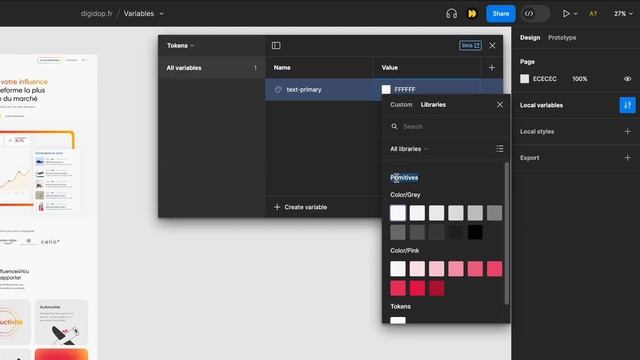
Task: Click Create variable button
Action: (x=300, y=207)
